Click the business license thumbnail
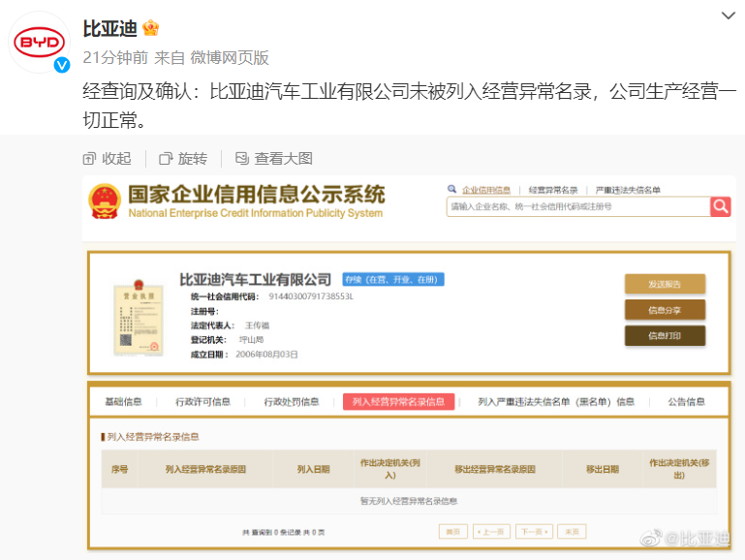 click(135, 317)
